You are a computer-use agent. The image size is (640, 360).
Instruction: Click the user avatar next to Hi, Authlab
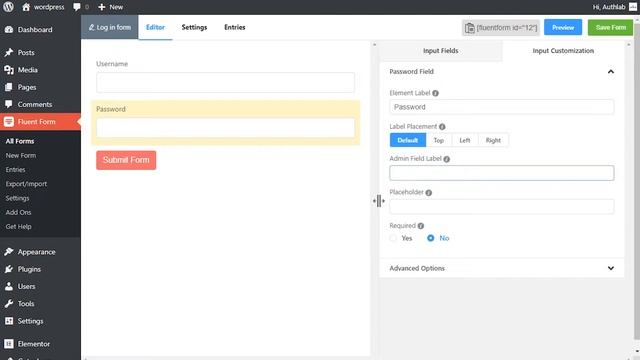(x=633, y=7)
